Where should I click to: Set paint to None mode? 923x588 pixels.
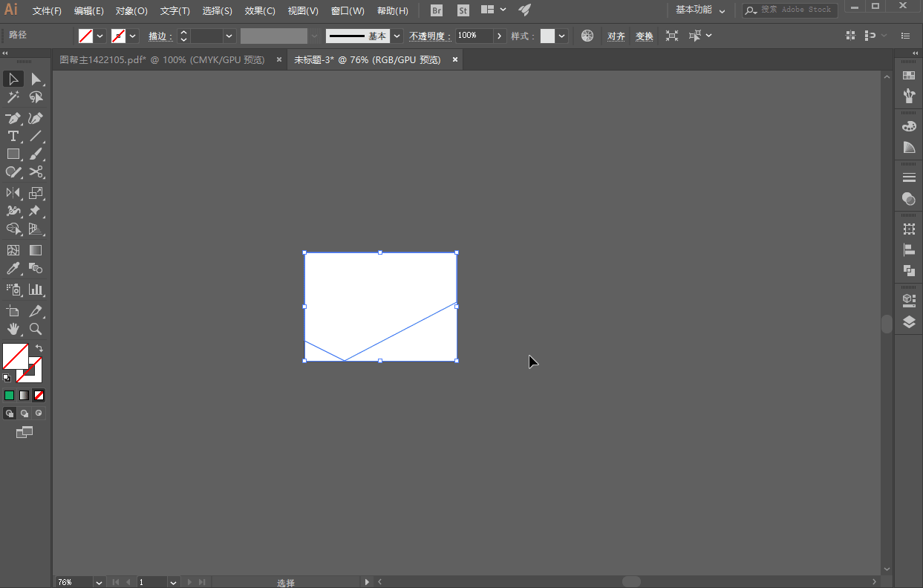click(39, 396)
